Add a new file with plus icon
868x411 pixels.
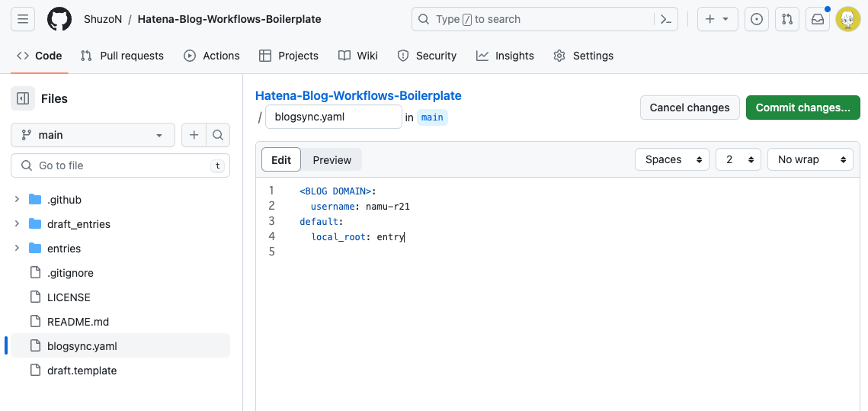(x=194, y=135)
